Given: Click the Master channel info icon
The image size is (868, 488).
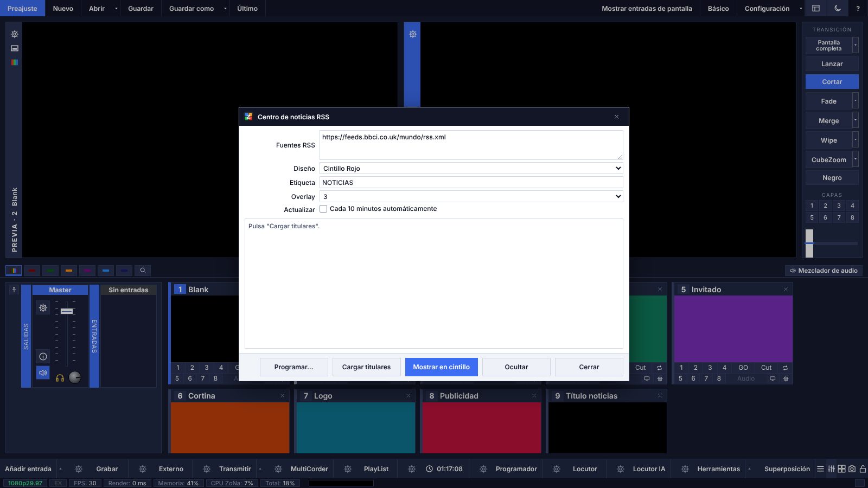Looking at the screenshot, I should [43, 356].
